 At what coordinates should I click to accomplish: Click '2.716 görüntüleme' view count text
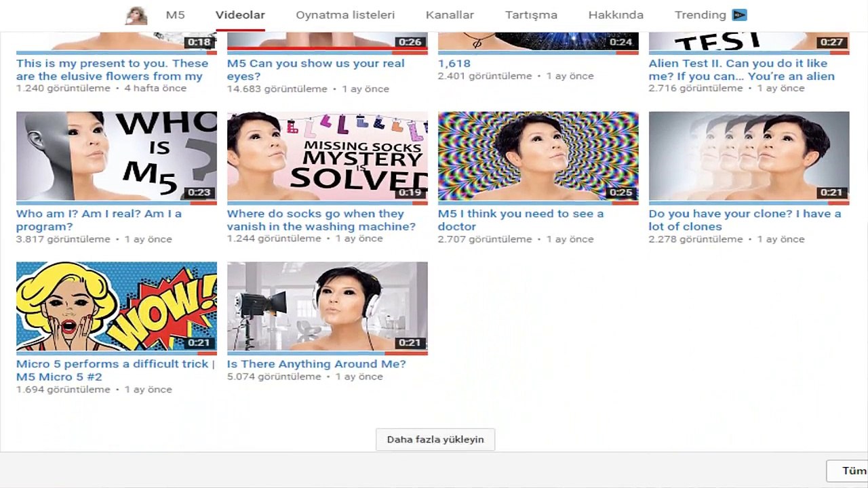click(696, 89)
